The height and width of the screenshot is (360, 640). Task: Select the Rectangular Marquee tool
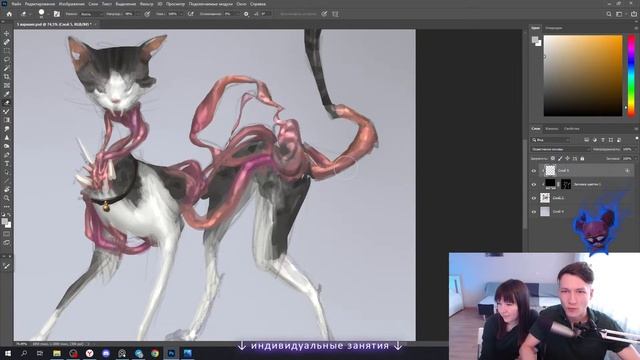pos(7,51)
